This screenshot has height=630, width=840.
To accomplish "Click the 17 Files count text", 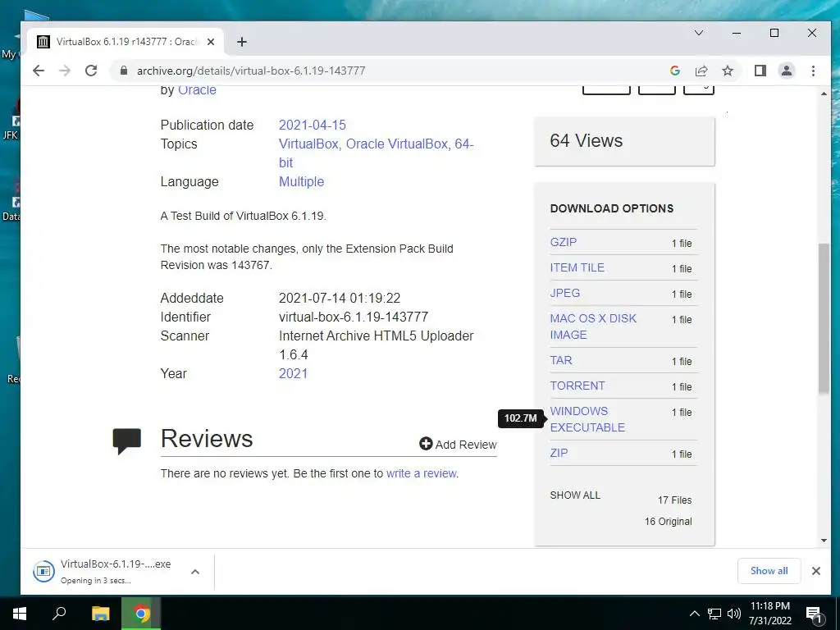I will click(x=674, y=500).
